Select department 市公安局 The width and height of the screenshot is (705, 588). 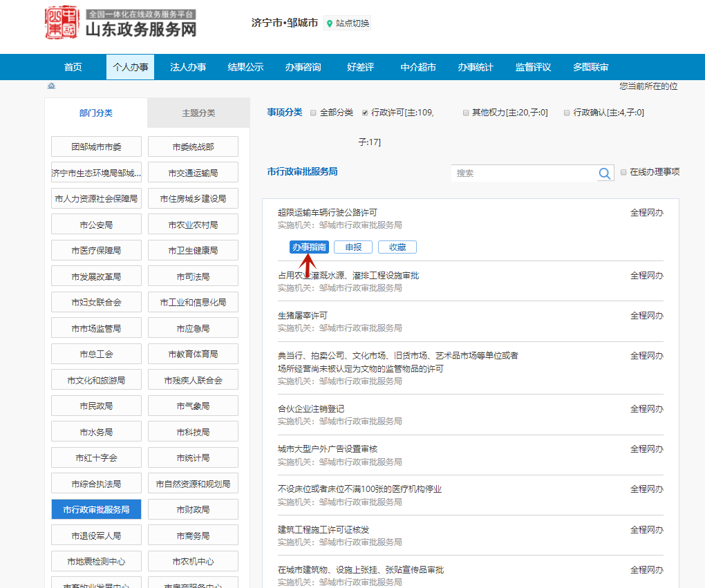point(96,225)
